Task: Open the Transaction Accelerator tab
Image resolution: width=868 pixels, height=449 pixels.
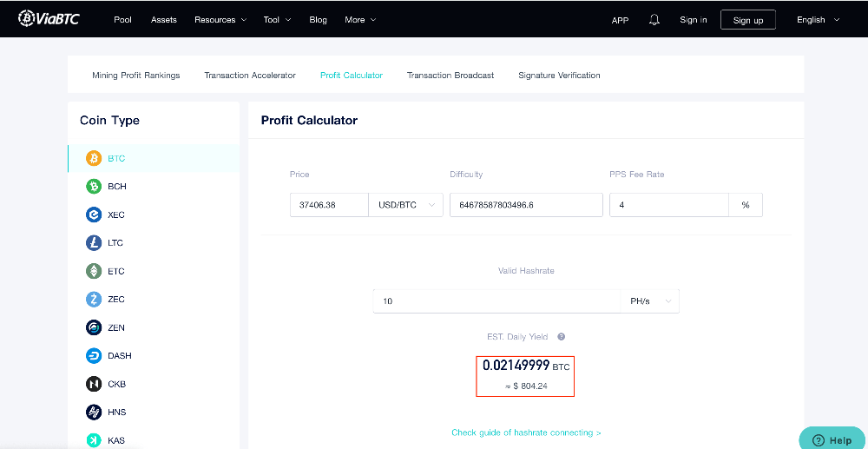Action: (x=250, y=76)
